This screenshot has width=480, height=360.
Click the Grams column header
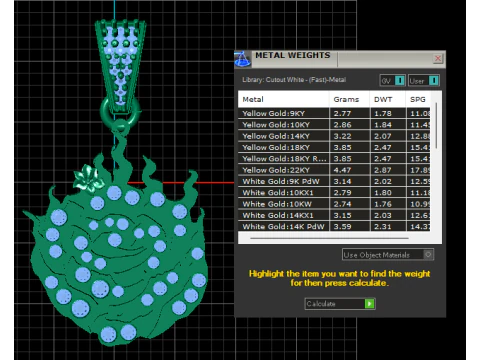click(349, 99)
